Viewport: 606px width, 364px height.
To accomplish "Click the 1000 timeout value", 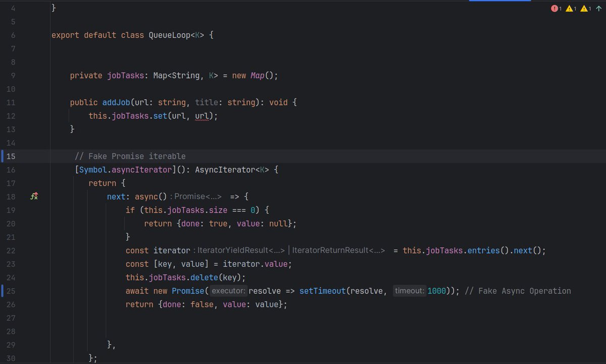I will pyautogui.click(x=437, y=291).
